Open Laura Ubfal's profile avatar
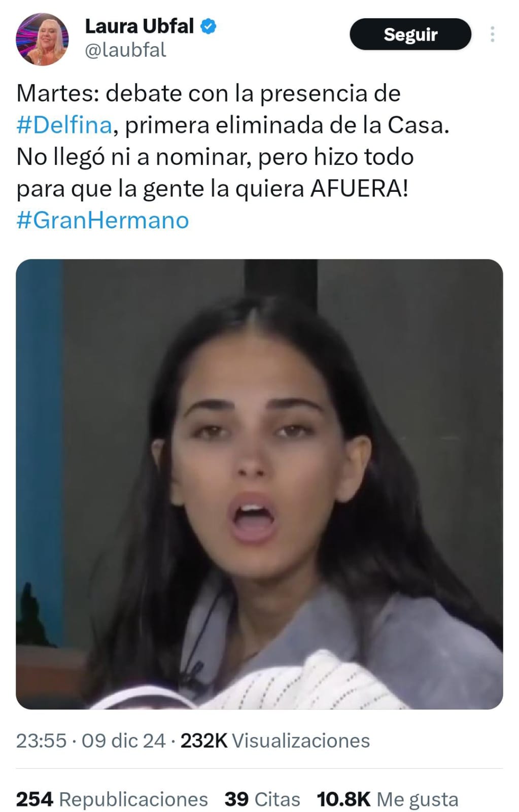This screenshot has width=519, height=812. tap(42, 40)
